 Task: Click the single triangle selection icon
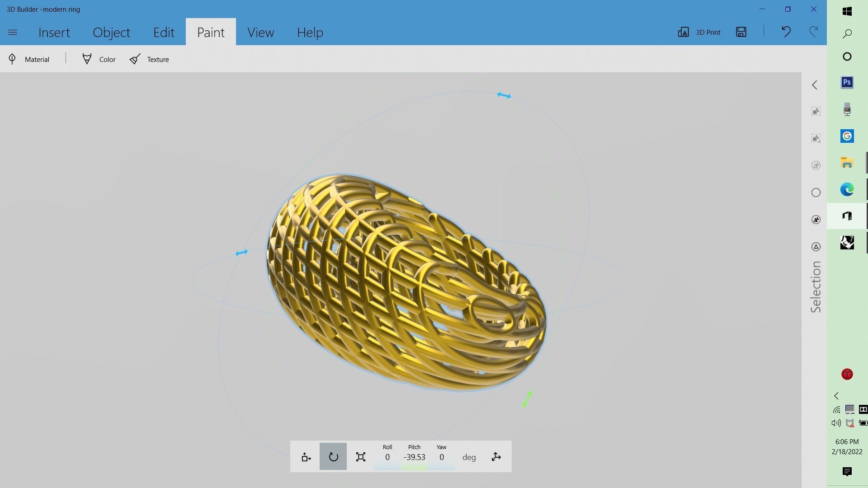click(816, 247)
